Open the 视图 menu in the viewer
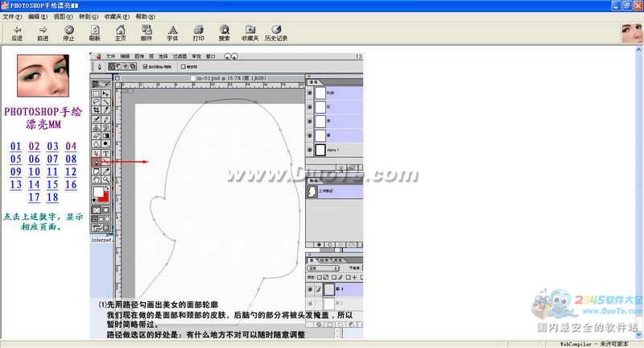Screen dimensions: 644x348 pyautogui.click(x=63, y=17)
